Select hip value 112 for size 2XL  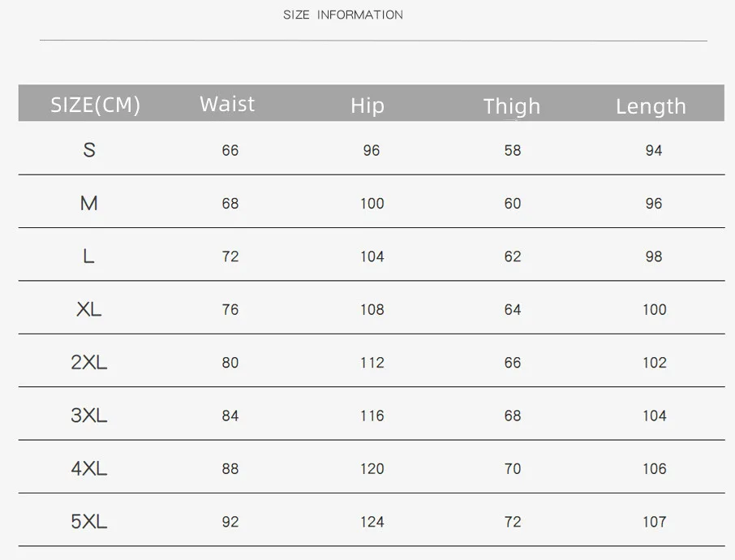click(x=372, y=363)
